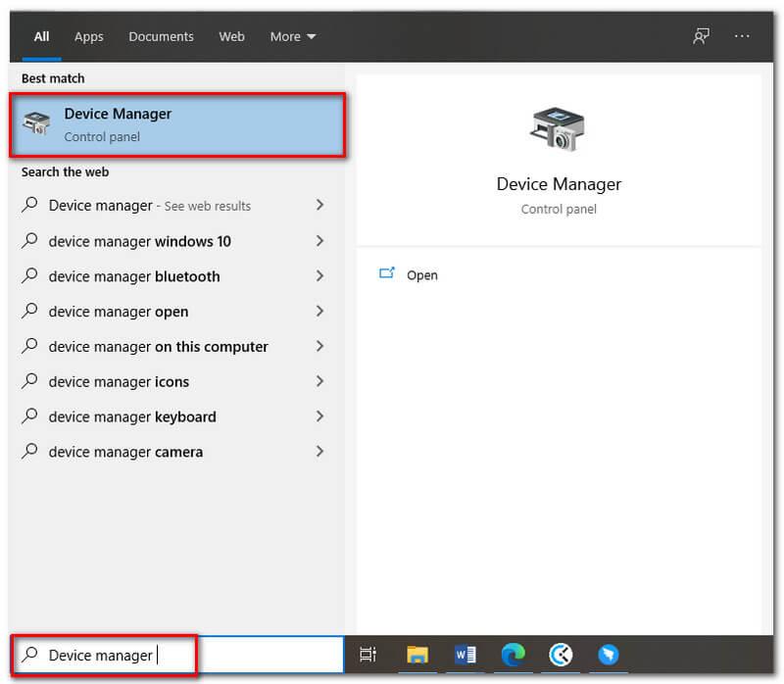Open the blue bird app on the taskbar
Viewport: 784px width, 684px height.
click(x=609, y=655)
